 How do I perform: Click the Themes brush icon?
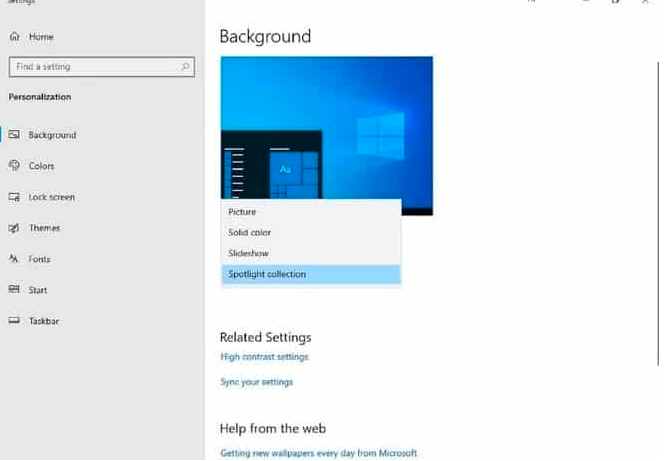14,228
